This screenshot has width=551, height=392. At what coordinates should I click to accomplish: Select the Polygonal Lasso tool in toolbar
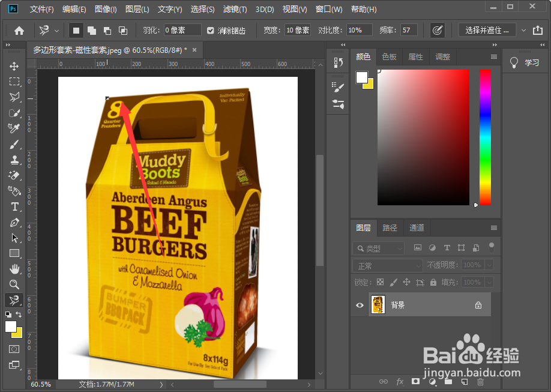[14, 97]
